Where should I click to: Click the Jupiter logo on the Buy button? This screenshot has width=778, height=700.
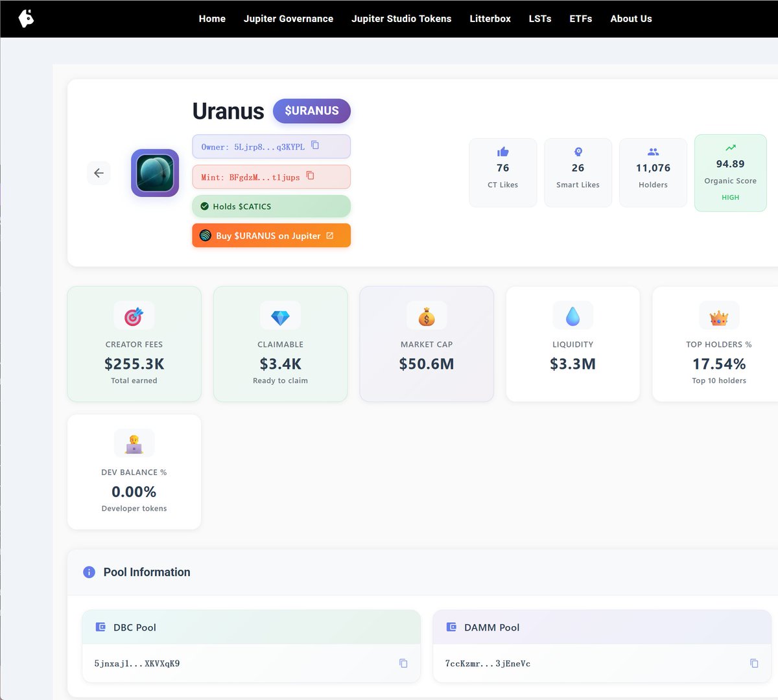tap(206, 235)
